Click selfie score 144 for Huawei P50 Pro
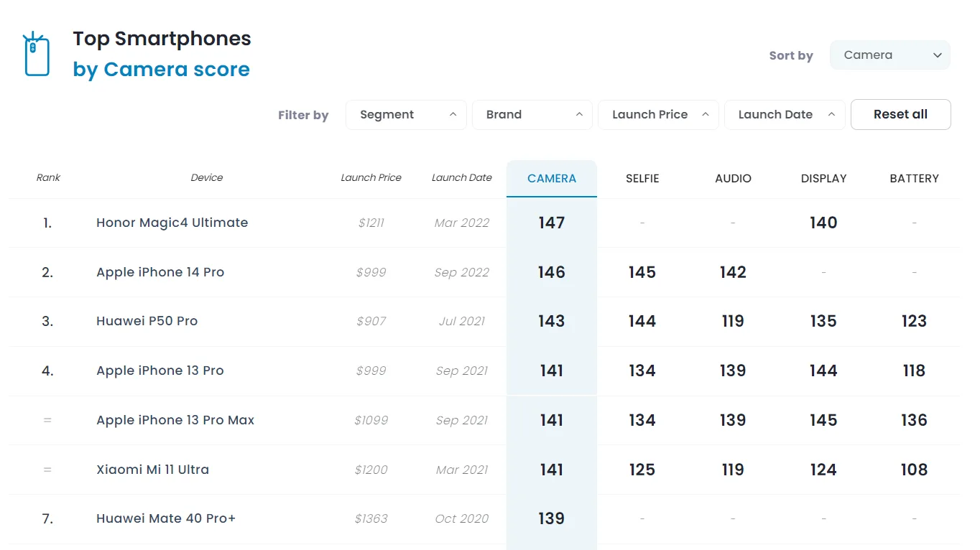The width and height of the screenshot is (980, 550). (x=642, y=321)
